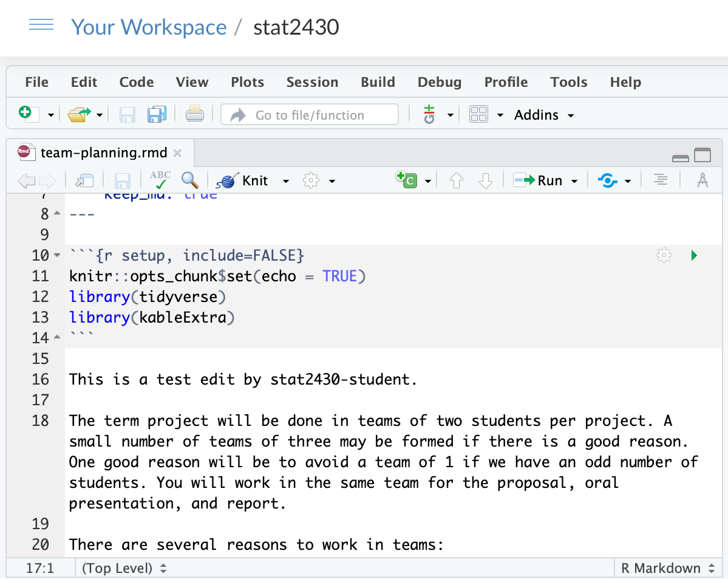Maximize the source editor pane
This screenshot has width=728, height=579.
click(x=702, y=155)
